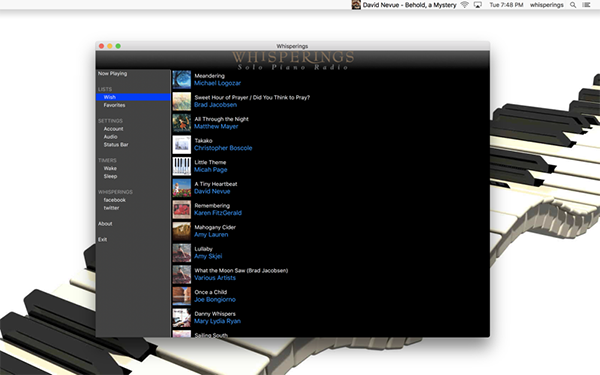Open artist Joe Bongiorno
600x375 pixels.
click(215, 300)
